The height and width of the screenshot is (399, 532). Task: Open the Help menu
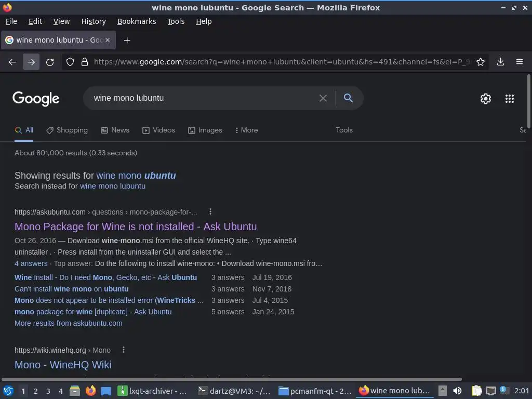[x=204, y=21]
